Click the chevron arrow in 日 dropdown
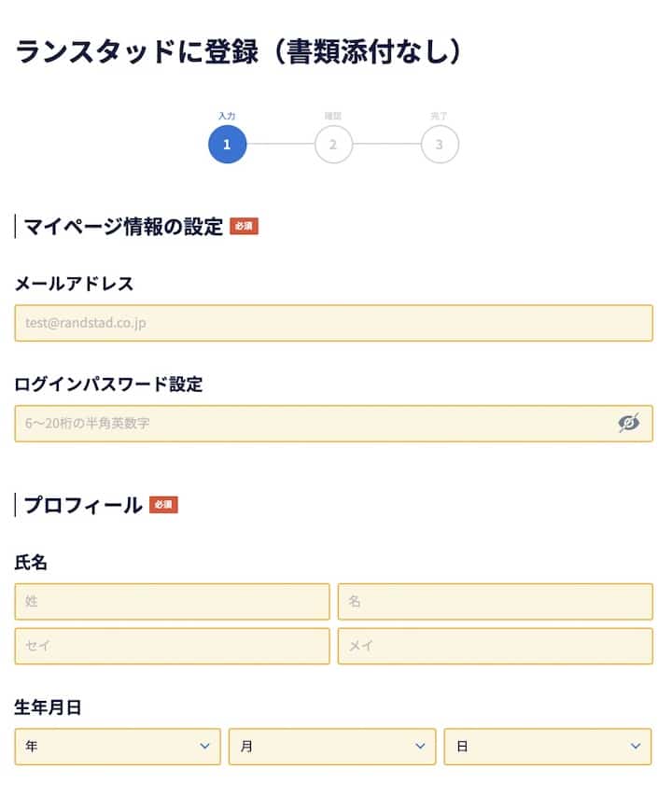Viewport: 672px width, 797px height. [x=636, y=747]
